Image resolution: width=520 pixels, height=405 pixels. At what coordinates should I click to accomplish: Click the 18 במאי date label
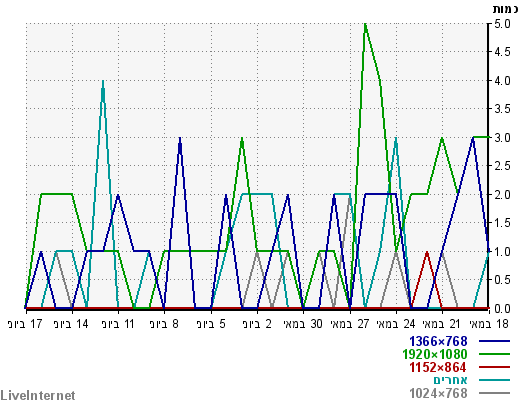pos(489,324)
